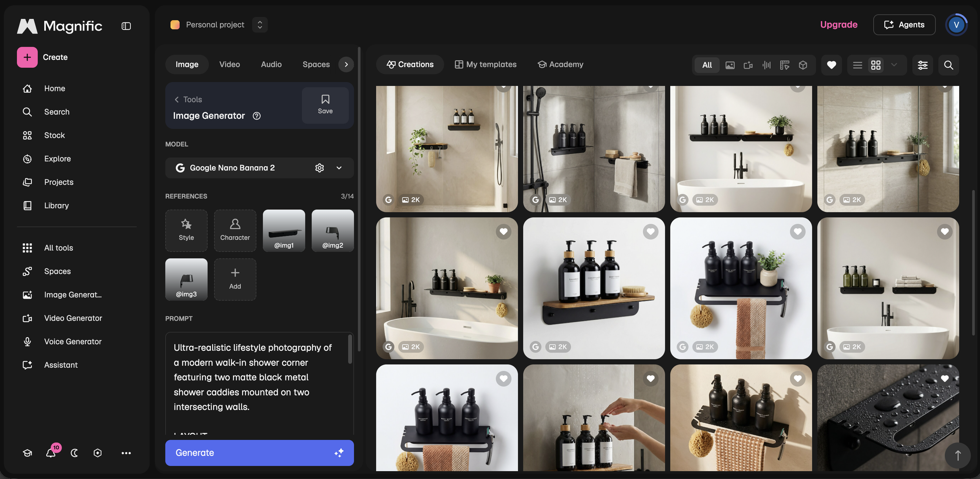Open the filter sliders settings in gallery toolbar
Screen dimensions: 980x479
(x=923, y=65)
